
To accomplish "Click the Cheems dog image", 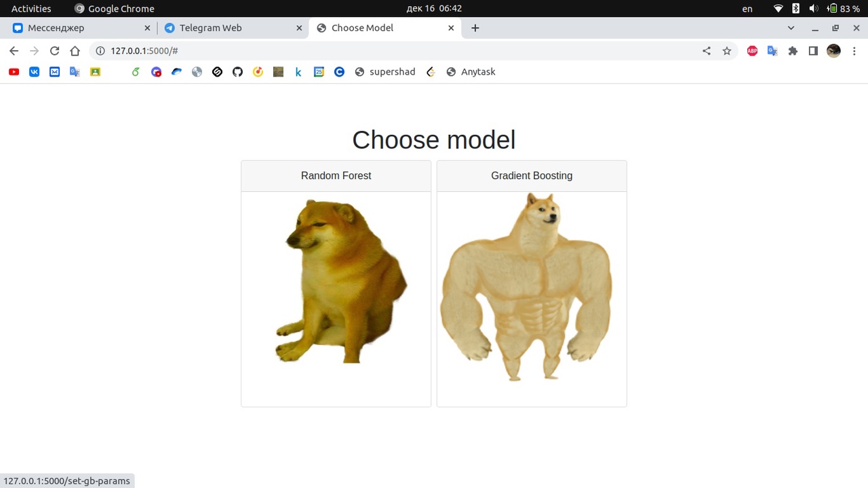I will pos(341,281).
